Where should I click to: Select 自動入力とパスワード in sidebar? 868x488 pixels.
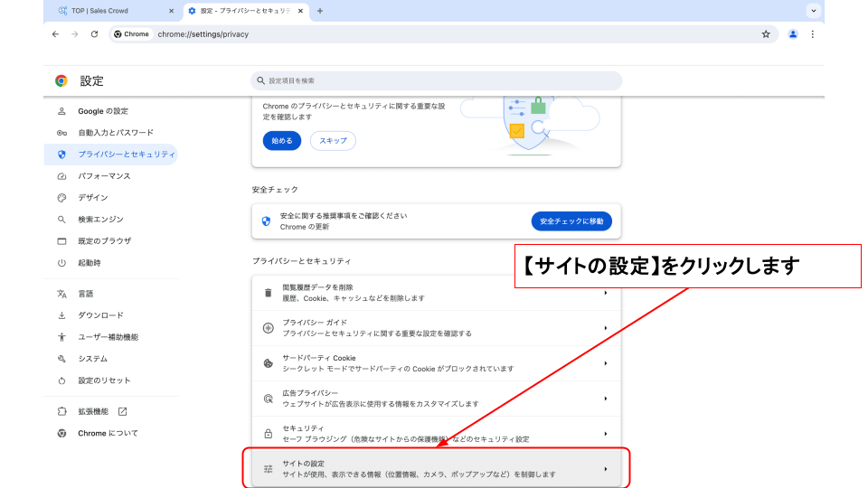tap(115, 133)
